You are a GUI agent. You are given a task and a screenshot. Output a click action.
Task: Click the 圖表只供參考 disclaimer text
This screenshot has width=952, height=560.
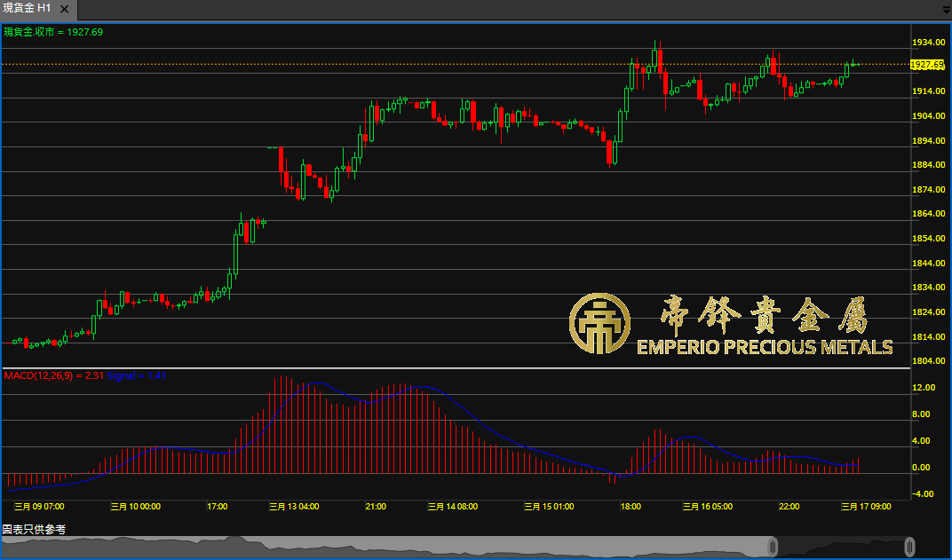click(x=34, y=529)
